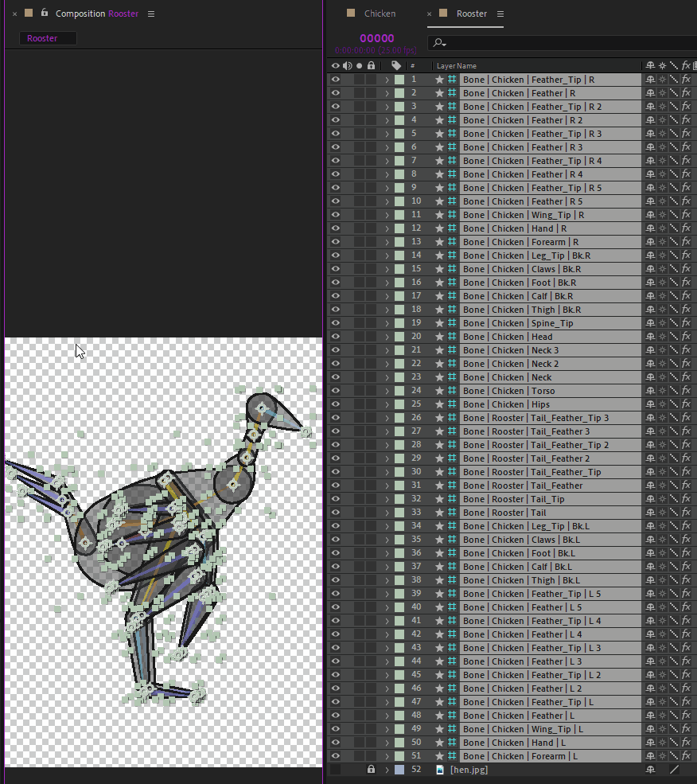Click the label color swatch of layer Spine_Tip
This screenshot has height=784, width=697.
coord(399,322)
